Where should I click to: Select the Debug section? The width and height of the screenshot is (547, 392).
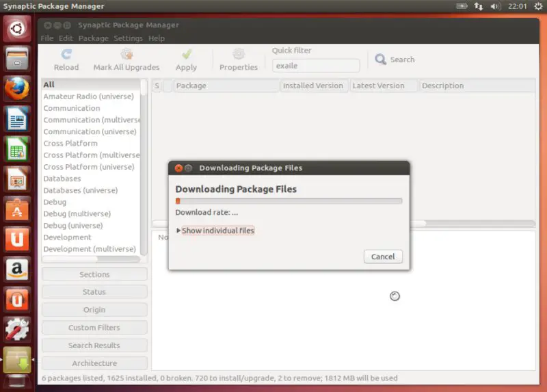coord(91,202)
